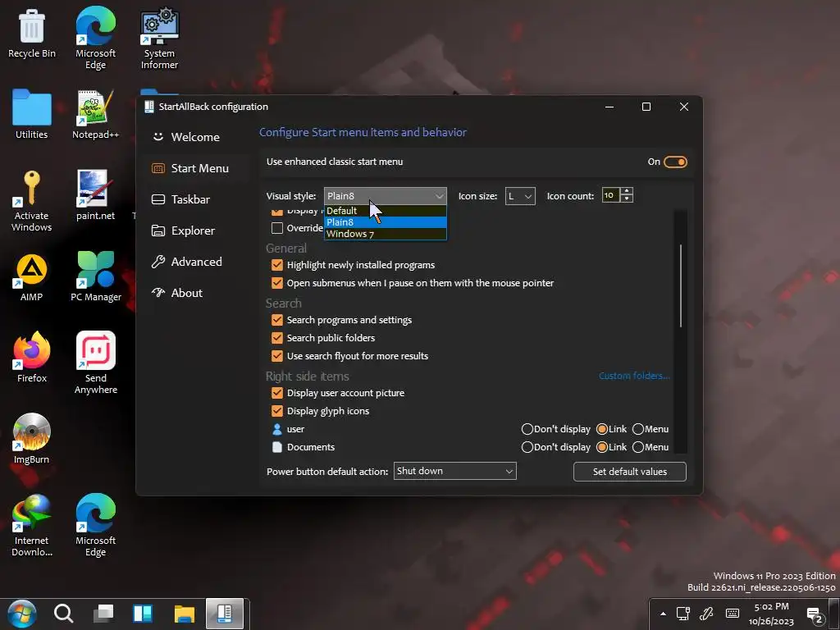The image size is (840, 630).
Task: Uncheck Display user account picture
Action: (x=277, y=393)
